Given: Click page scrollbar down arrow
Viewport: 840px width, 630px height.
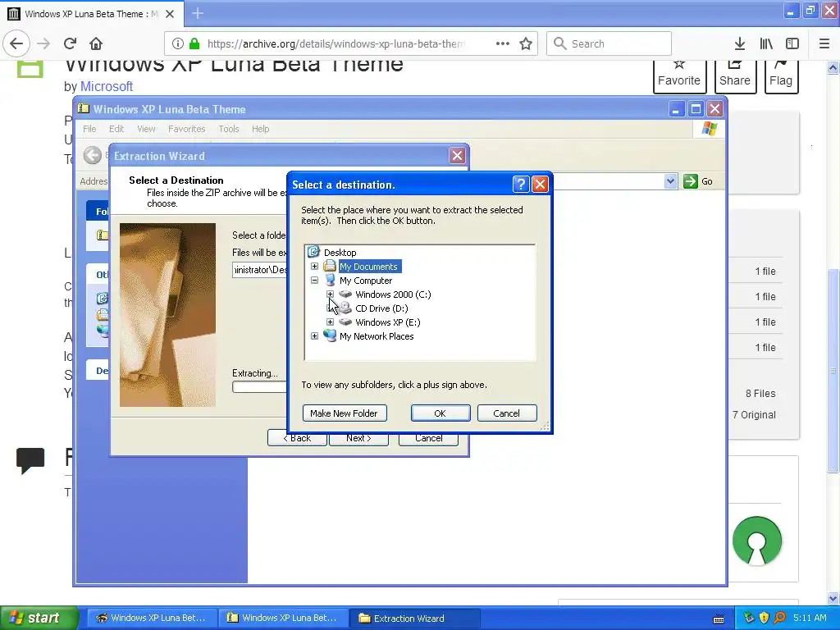Looking at the screenshot, I should pyautogui.click(x=833, y=598).
